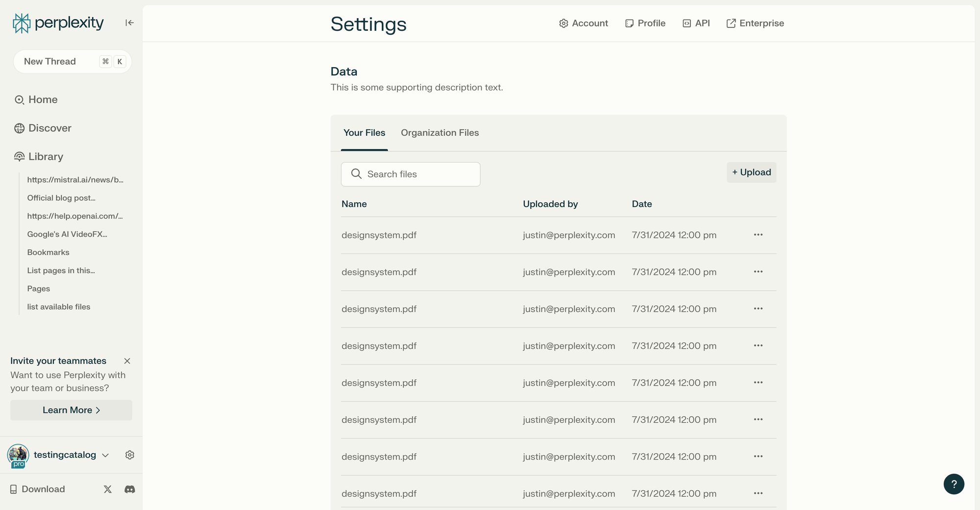Click the testingcatalog profile avatar
This screenshot has width=980, height=510.
tap(18, 455)
